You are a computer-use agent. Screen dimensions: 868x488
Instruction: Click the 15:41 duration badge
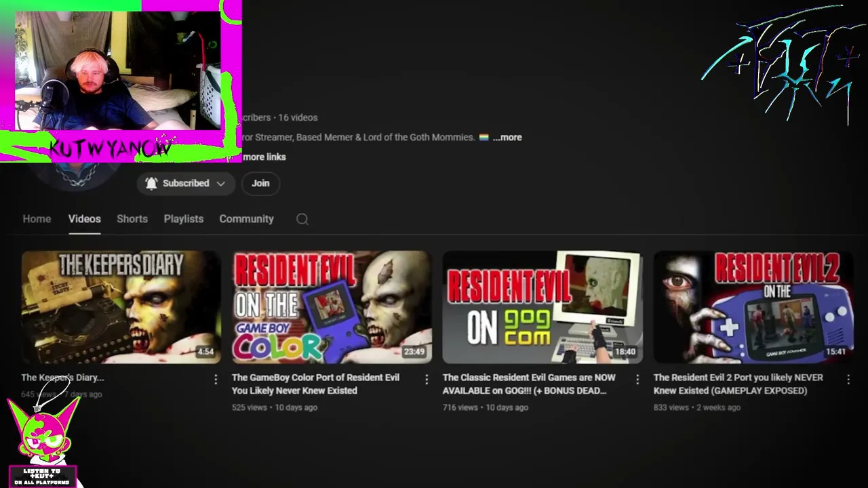click(836, 352)
